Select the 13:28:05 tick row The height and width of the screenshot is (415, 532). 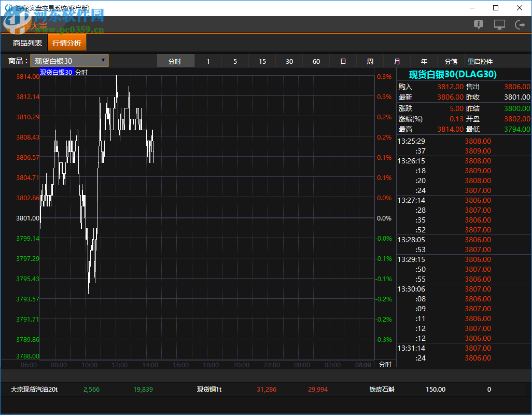(464, 240)
